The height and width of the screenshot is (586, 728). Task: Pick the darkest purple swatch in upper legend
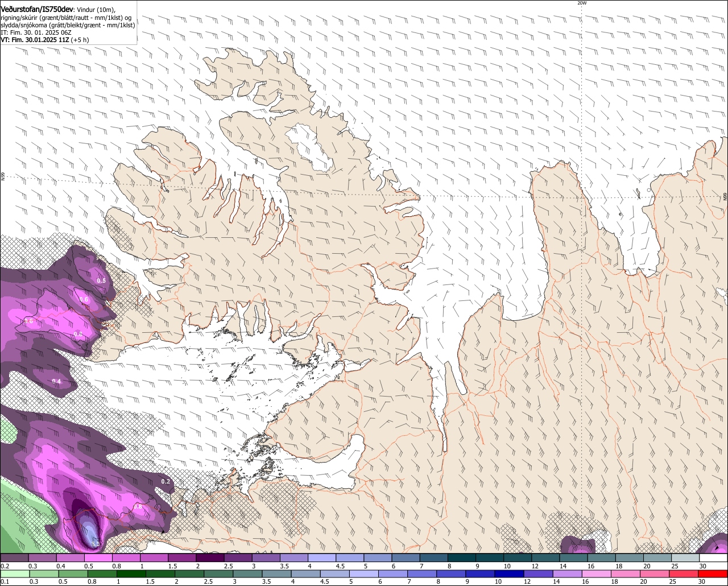(x=210, y=558)
